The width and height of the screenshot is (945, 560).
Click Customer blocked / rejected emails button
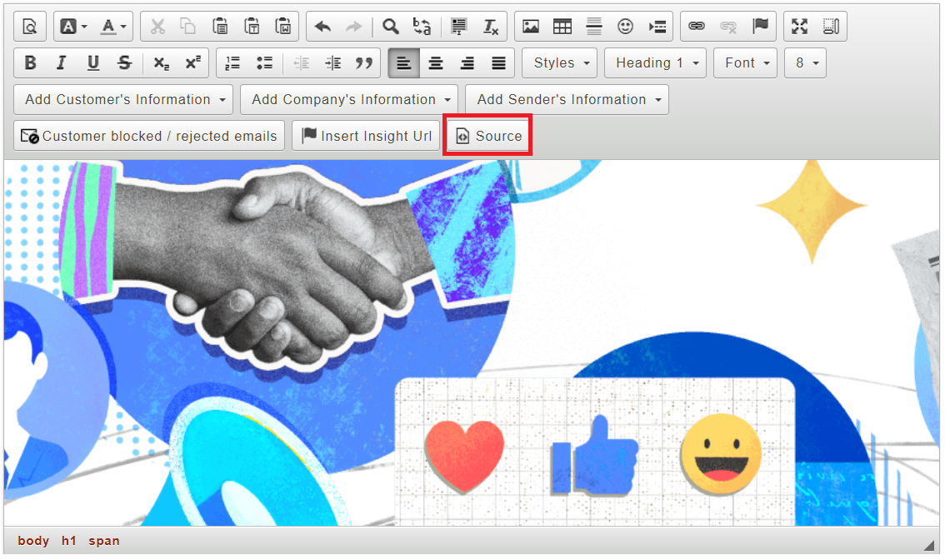pyautogui.click(x=149, y=136)
